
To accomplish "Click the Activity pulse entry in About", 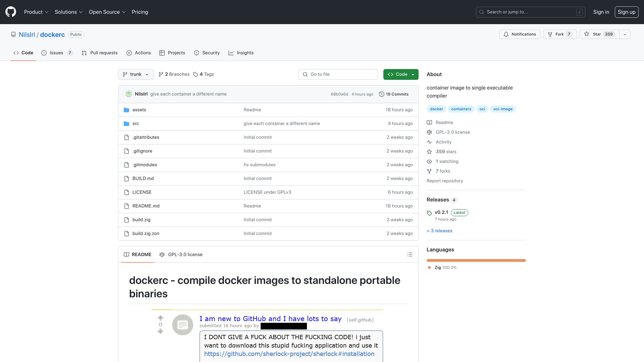I will coord(439,142).
